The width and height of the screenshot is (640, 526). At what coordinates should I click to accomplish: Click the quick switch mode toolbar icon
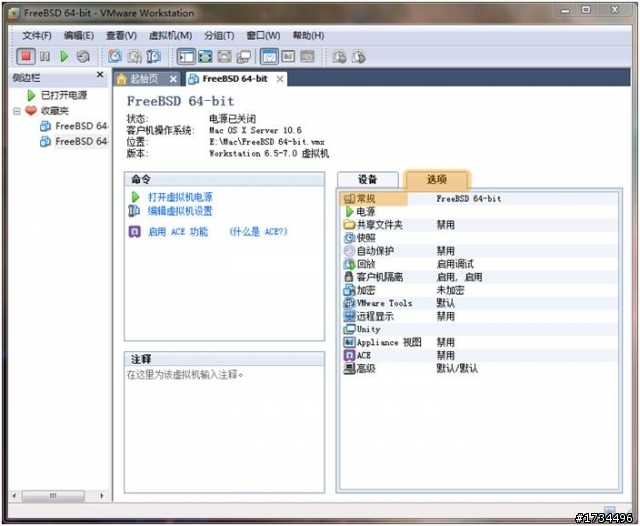click(x=224, y=56)
